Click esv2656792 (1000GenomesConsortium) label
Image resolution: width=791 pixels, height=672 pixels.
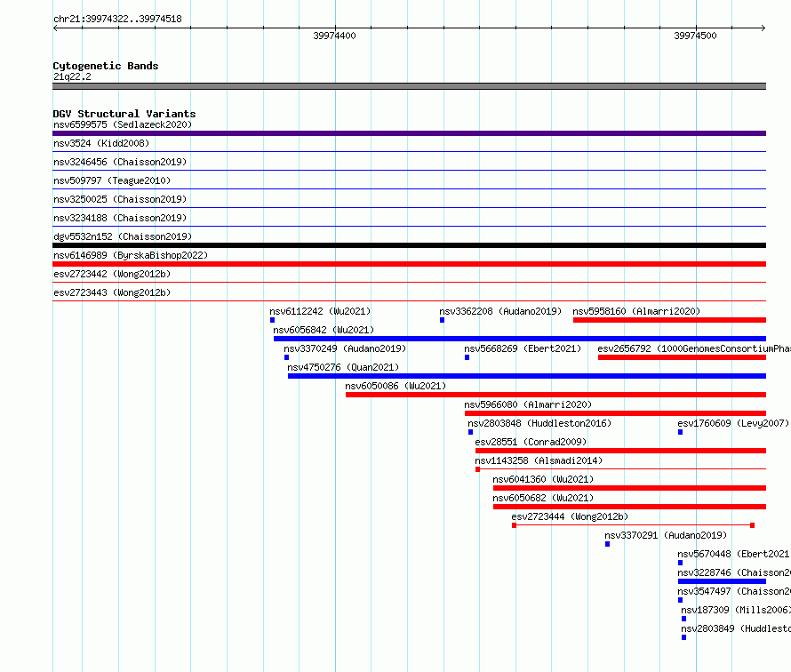[694, 348]
